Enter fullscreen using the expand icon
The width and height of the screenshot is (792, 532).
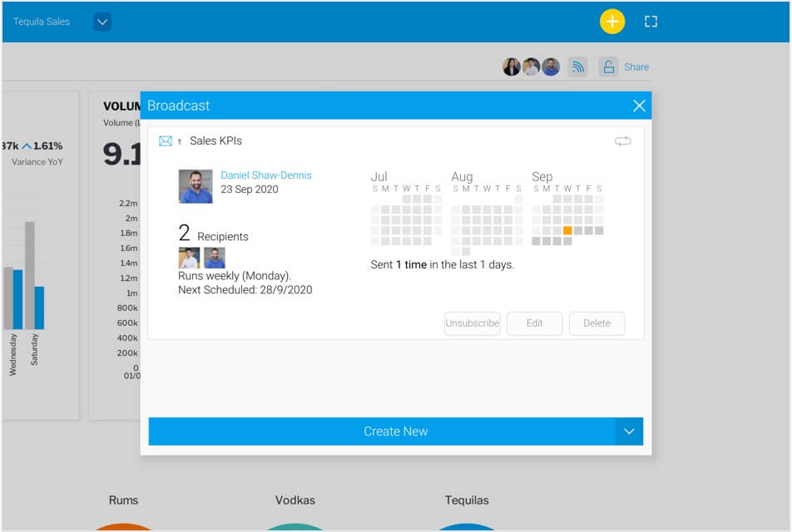650,21
